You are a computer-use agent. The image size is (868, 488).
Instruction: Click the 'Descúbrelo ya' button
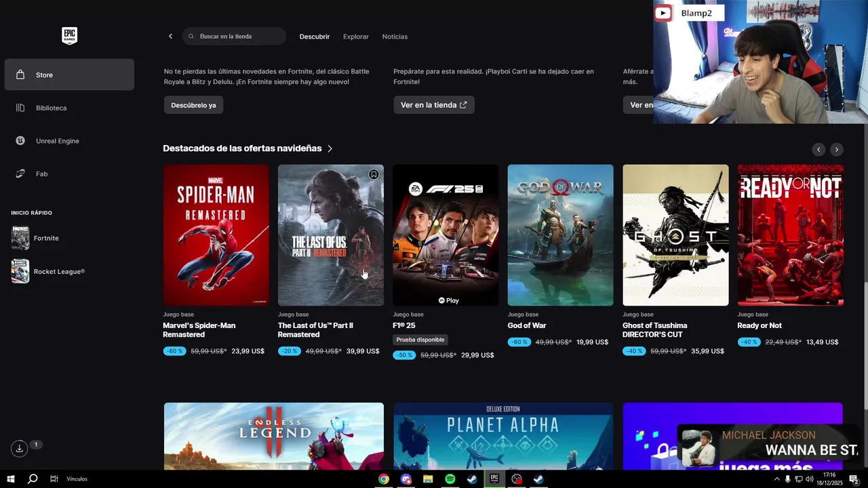pos(193,105)
